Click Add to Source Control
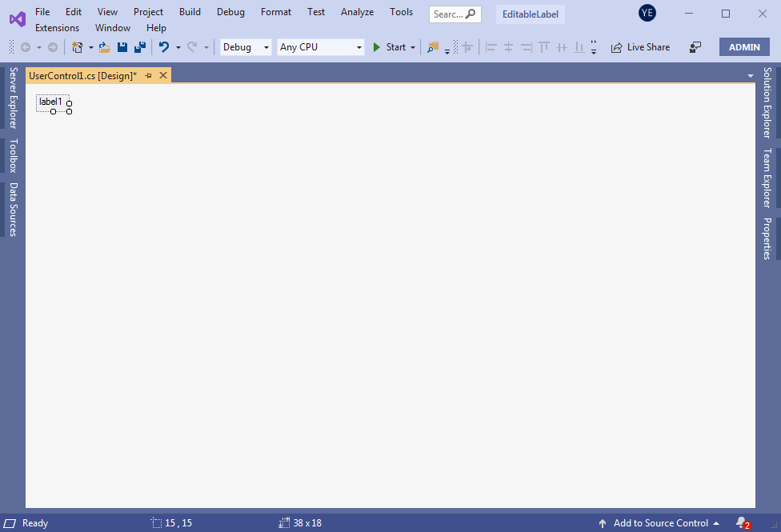The image size is (781, 532). (x=660, y=523)
